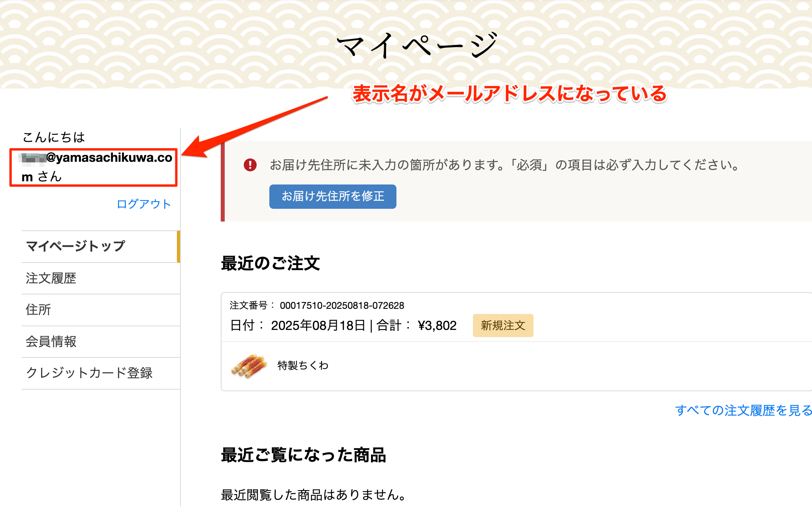
Task: Open 会員情報 menu item
Action: [x=101, y=341]
